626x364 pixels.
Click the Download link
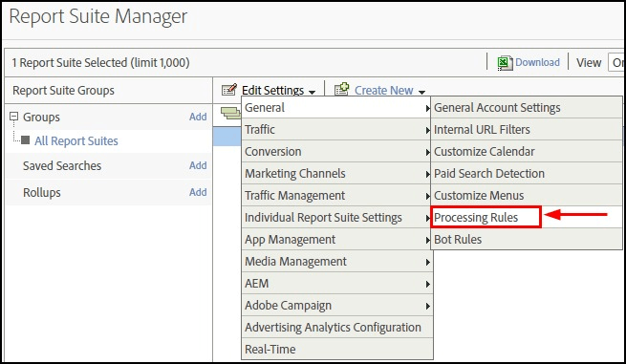537,62
